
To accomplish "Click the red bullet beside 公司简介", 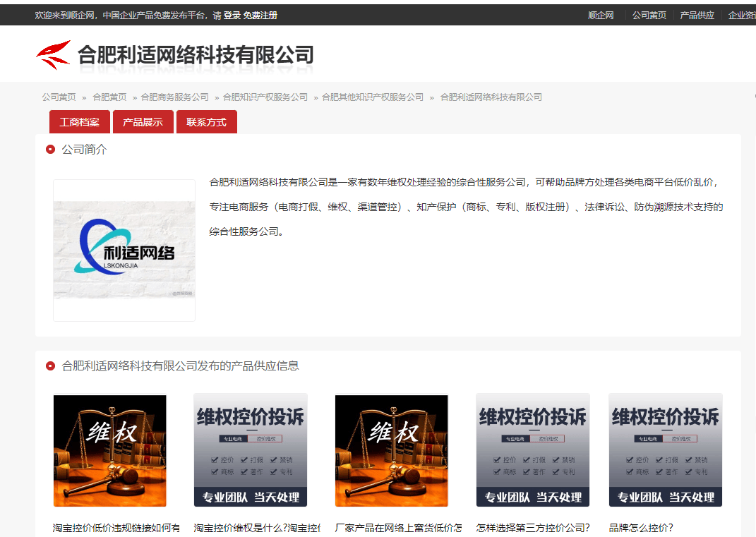I will tap(50, 150).
